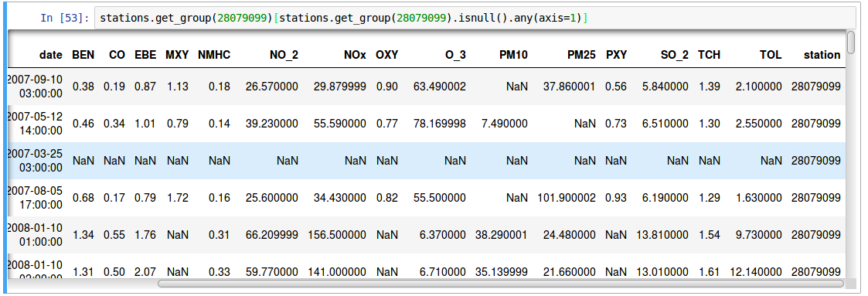
Task: Select the date cell 2007-05-12 14:00:00
Action: point(36,124)
